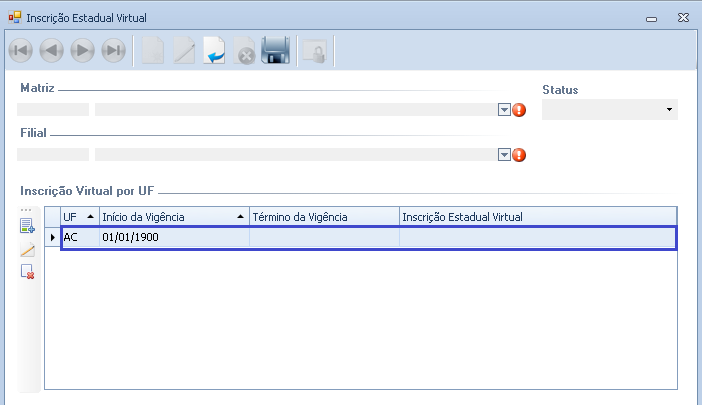Open the Matriz lookup dropdown
Viewport: 702px width, 405px height.
[504, 110]
